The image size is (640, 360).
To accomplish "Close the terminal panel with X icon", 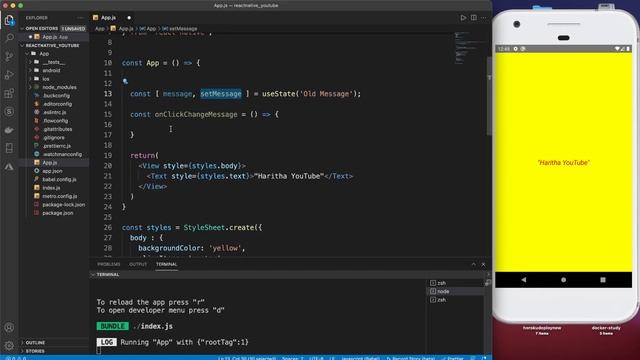I will coord(484,264).
